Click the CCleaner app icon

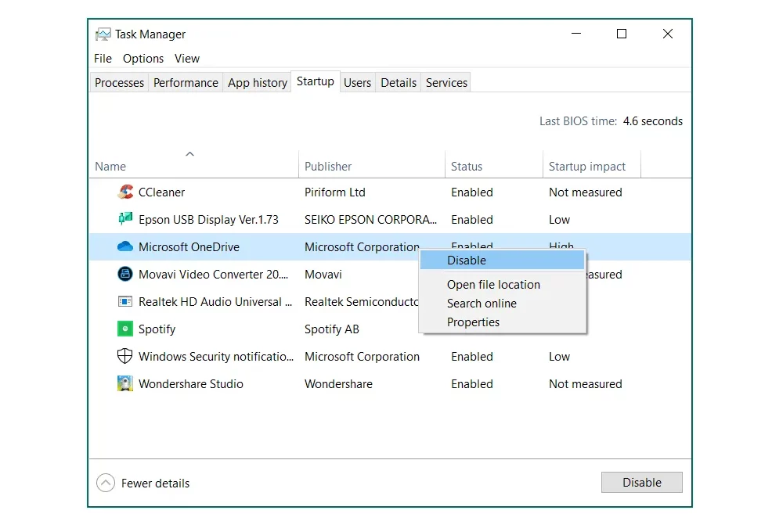(x=125, y=192)
